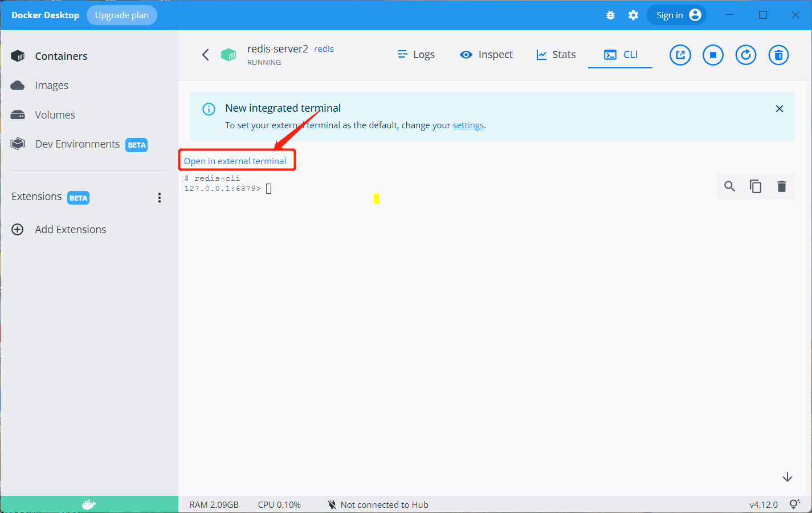Switch to the Logs tab
The image size is (812, 513).
click(416, 55)
